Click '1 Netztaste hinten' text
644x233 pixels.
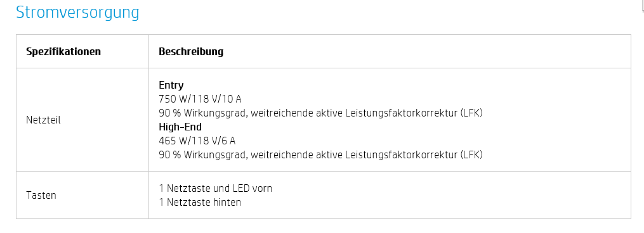pos(200,202)
